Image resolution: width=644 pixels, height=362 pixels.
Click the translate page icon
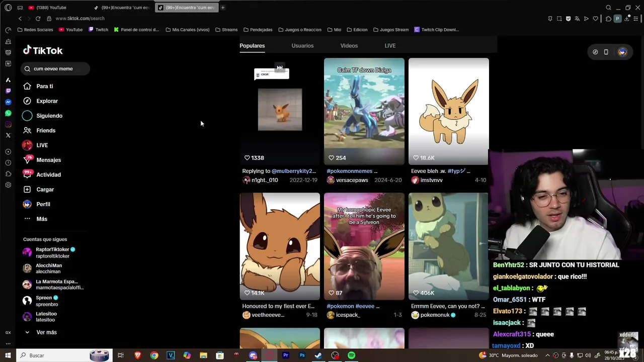[577, 19]
